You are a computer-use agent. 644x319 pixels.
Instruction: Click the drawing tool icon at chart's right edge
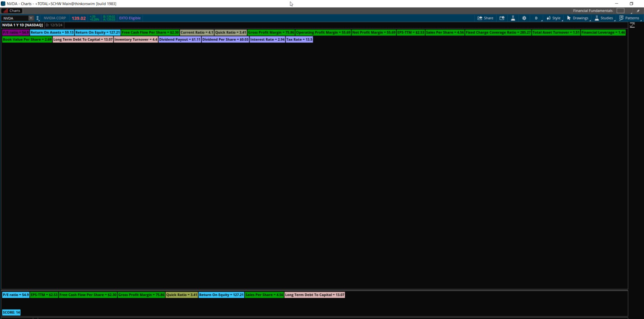click(x=632, y=25)
